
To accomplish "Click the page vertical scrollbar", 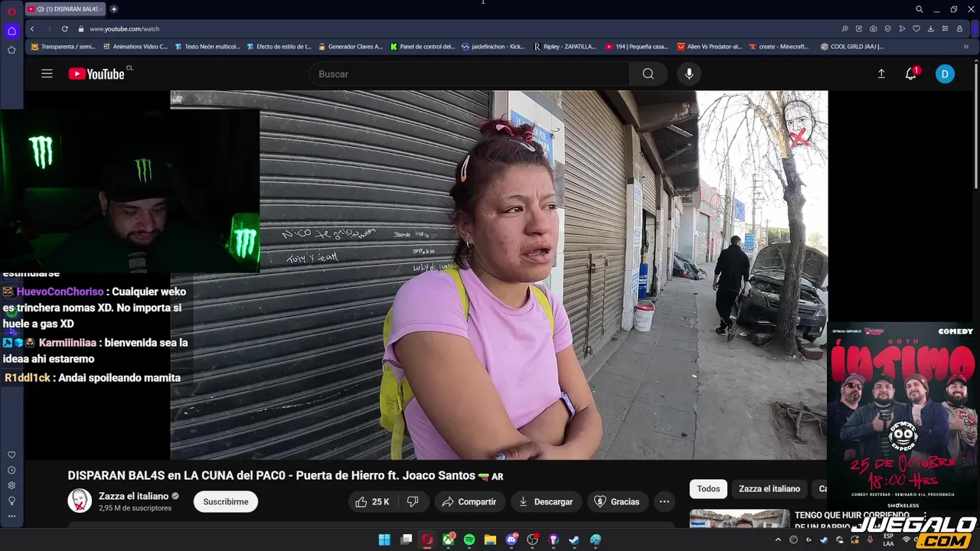I will click(976, 126).
